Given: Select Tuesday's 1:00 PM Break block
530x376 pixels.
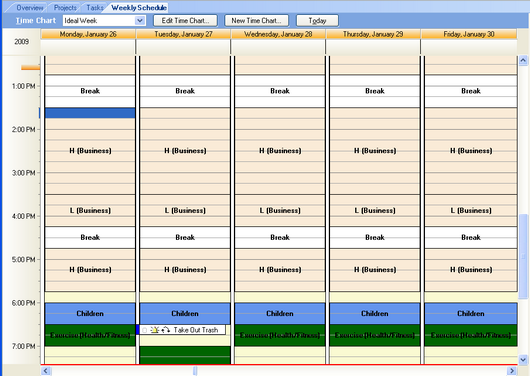Looking at the screenshot, I should 185,91.
